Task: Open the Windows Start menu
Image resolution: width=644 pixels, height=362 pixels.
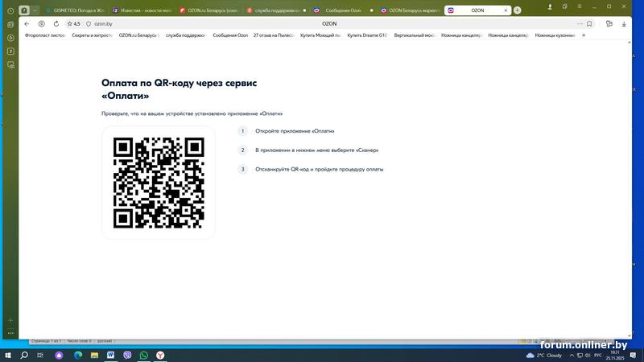Action: (8, 355)
